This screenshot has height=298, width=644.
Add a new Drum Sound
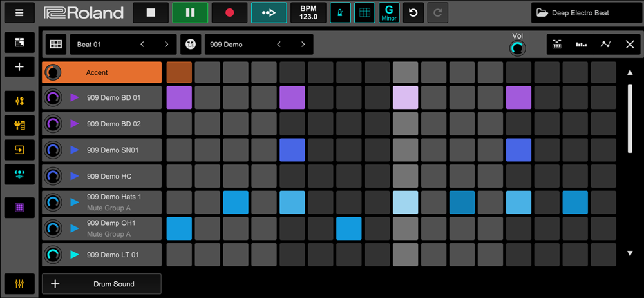pos(102,284)
